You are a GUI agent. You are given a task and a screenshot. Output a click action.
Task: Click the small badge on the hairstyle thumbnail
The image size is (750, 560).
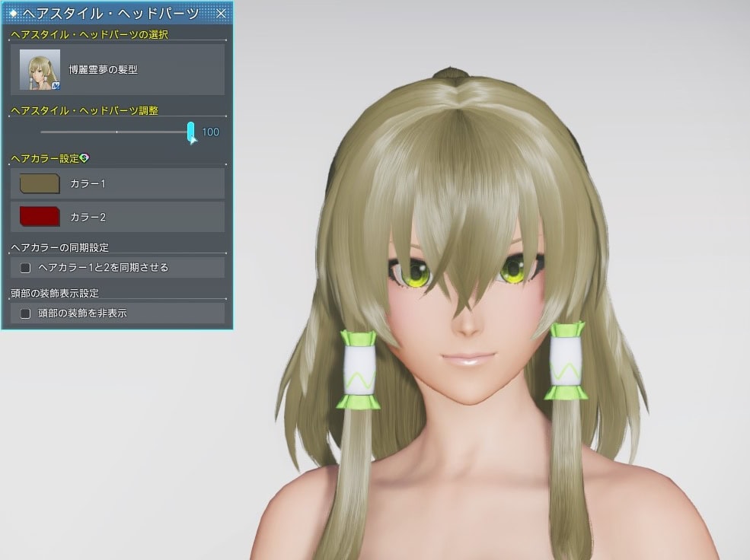click(x=56, y=86)
